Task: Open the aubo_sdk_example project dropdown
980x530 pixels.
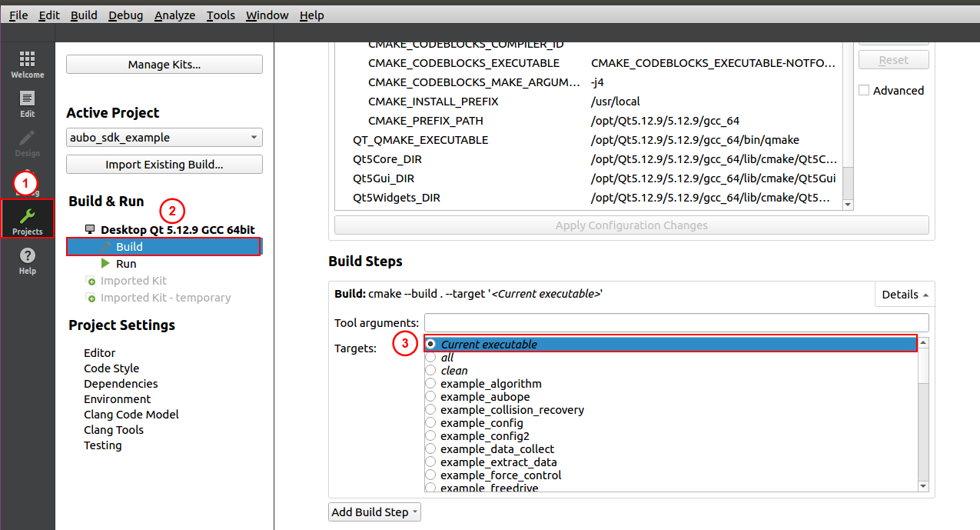Action: pyautogui.click(x=164, y=138)
